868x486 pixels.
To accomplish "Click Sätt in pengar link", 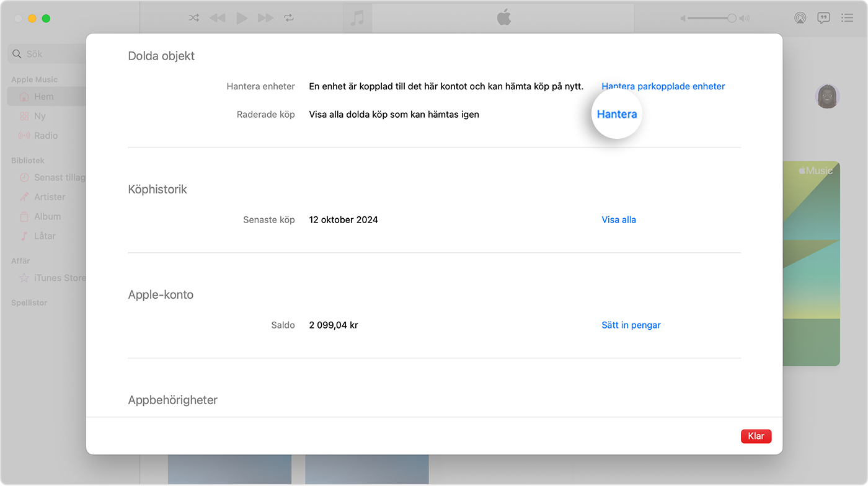I will point(631,325).
